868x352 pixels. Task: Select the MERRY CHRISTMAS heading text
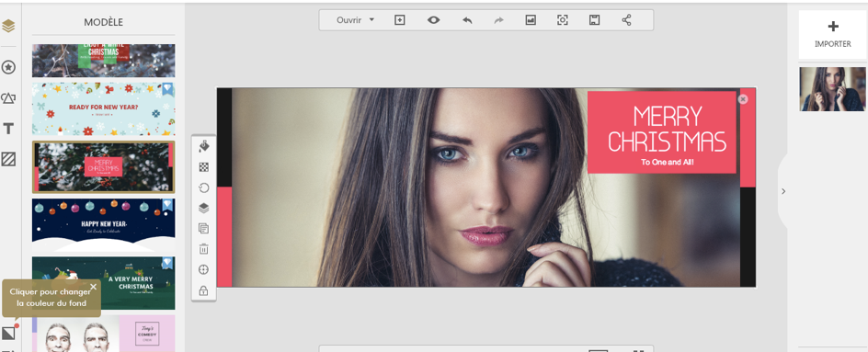click(667, 130)
